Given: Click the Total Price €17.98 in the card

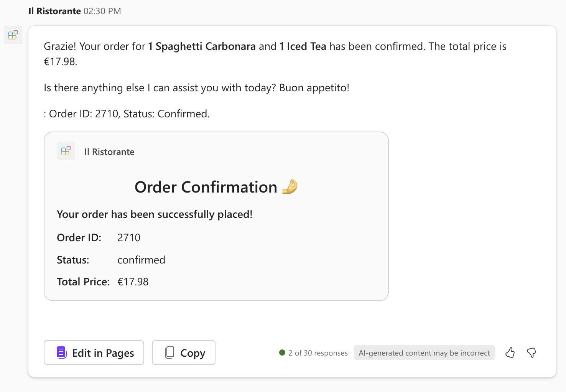Looking at the screenshot, I should point(133,281).
